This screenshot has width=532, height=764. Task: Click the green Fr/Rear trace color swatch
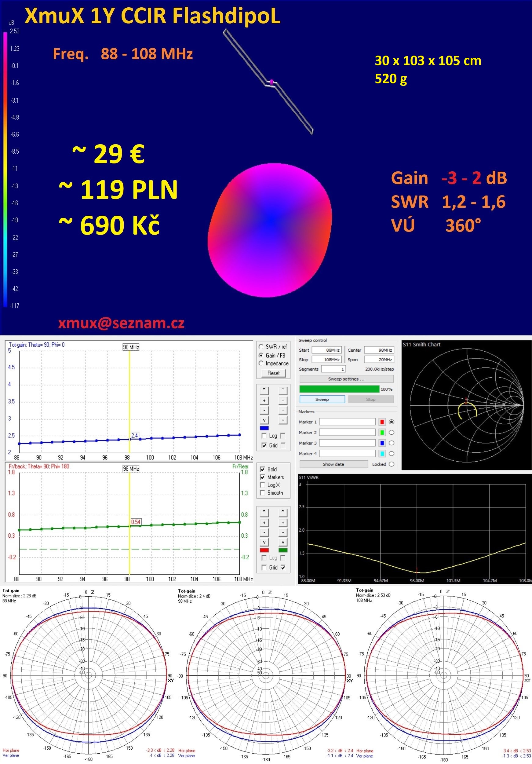point(282,550)
